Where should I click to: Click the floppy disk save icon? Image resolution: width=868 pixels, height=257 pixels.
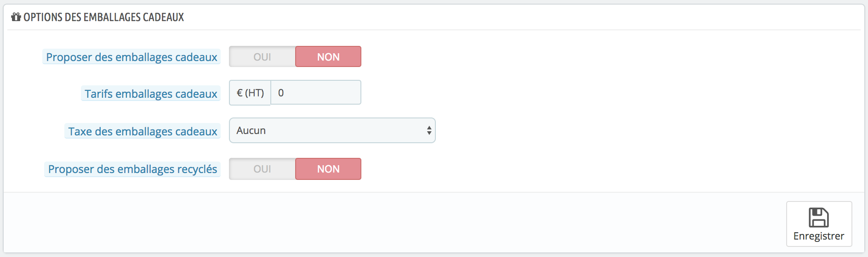coord(818,218)
